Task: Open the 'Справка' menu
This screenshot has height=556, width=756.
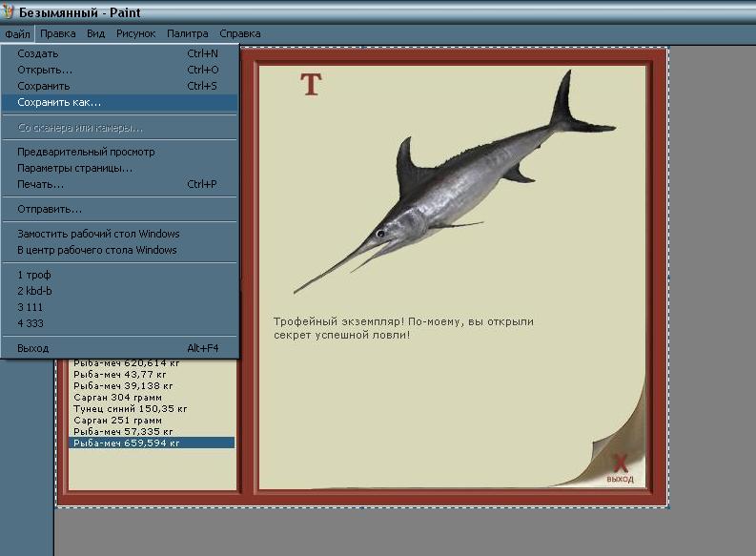Action: click(x=240, y=33)
